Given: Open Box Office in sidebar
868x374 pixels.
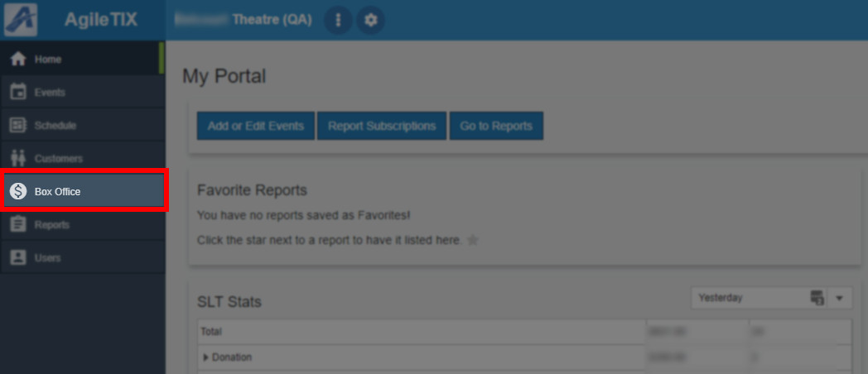Looking at the screenshot, I should coord(83,191).
